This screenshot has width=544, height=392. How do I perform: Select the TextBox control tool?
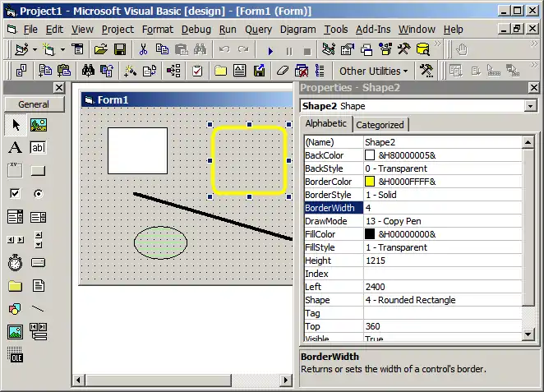click(x=39, y=148)
